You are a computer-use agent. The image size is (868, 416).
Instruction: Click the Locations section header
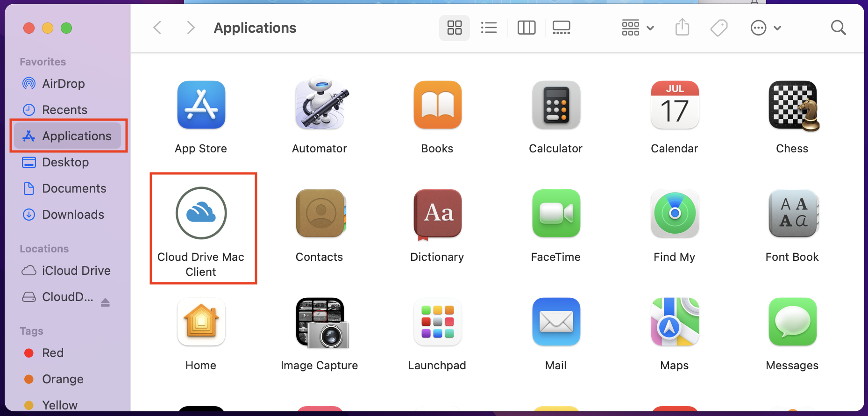pyautogui.click(x=44, y=249)
